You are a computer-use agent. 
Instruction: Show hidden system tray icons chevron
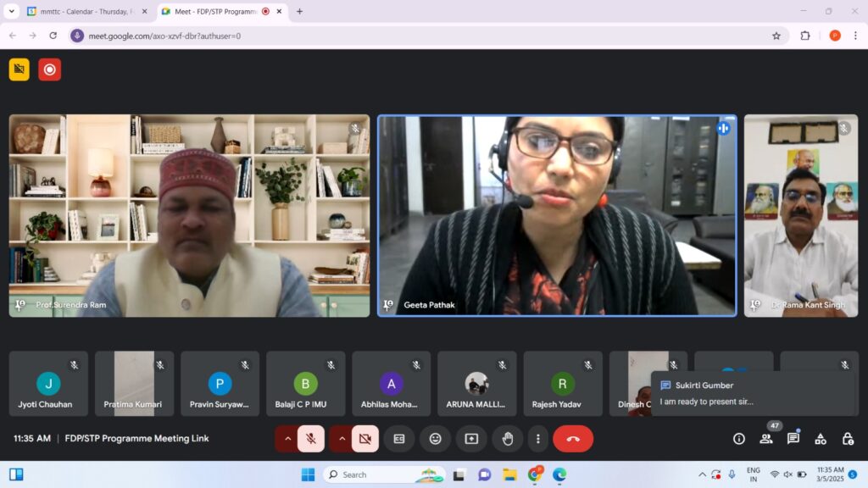702,474
